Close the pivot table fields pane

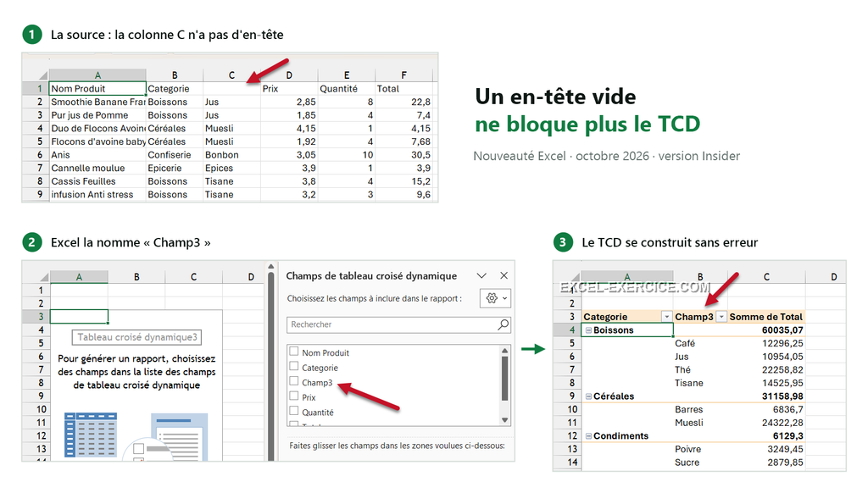(504, 275)
